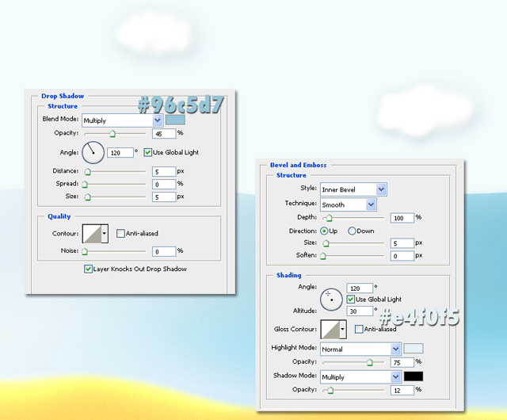
Task: Click the Soften slider handle
Action: point(323,256)
